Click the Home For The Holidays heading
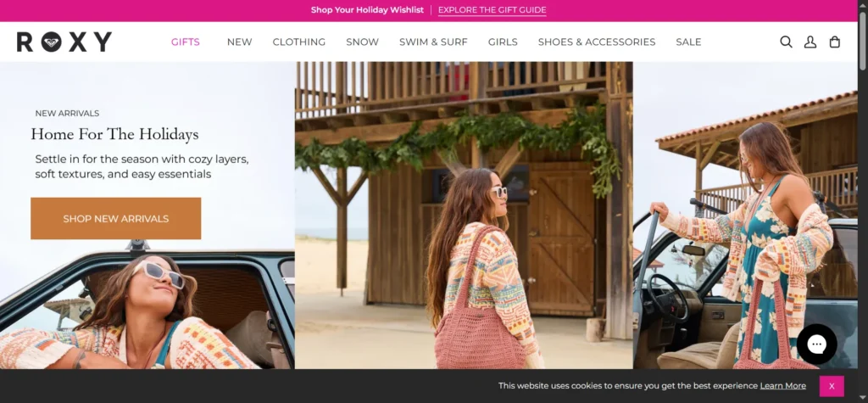 click(x=114, y=134)
